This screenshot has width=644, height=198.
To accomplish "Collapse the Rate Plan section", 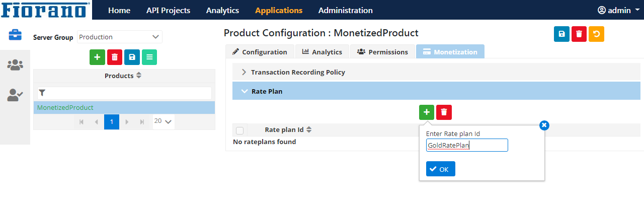I will pos(436,91).
